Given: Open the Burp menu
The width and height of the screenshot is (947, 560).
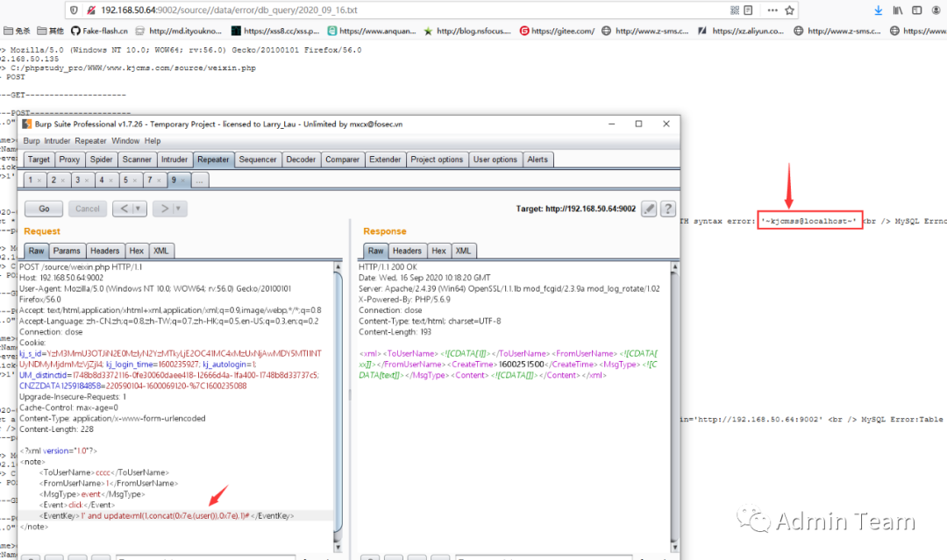Looking at the screenshot, I should (32, 140).
